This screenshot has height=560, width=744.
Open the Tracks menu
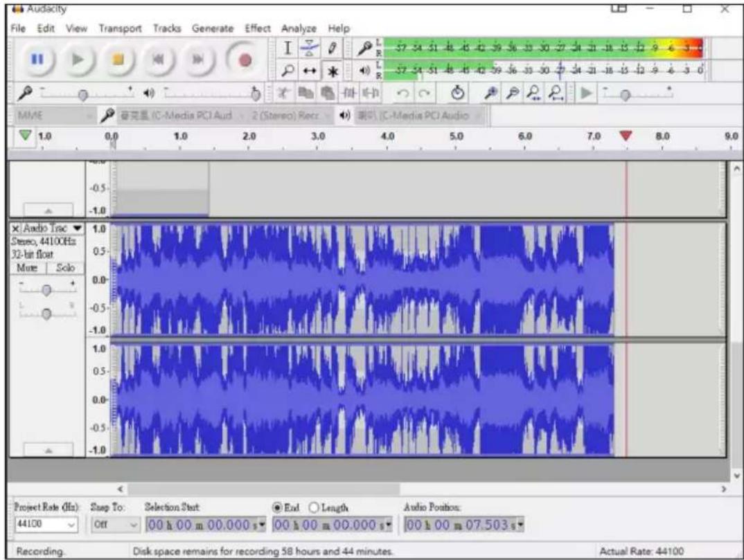(166, 28)
